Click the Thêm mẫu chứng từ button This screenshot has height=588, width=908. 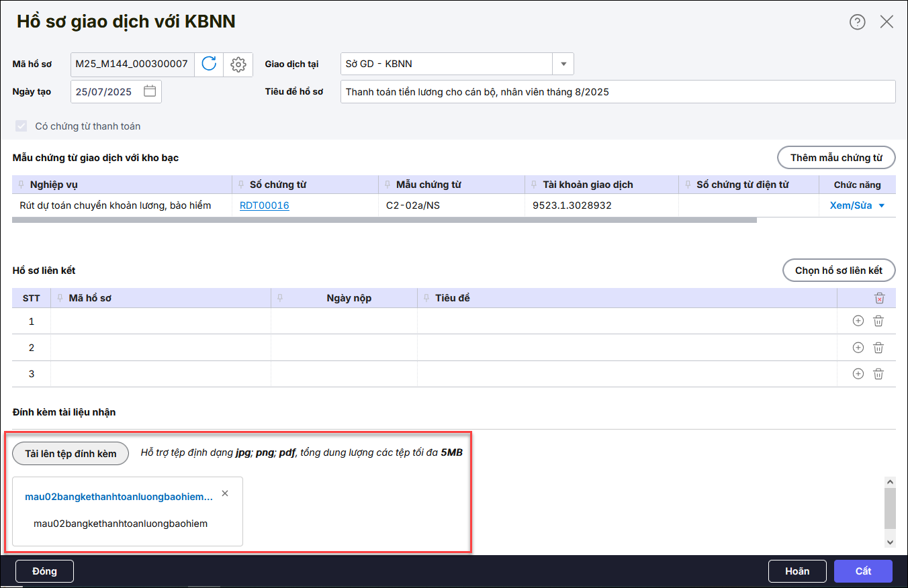coord(836,158)
